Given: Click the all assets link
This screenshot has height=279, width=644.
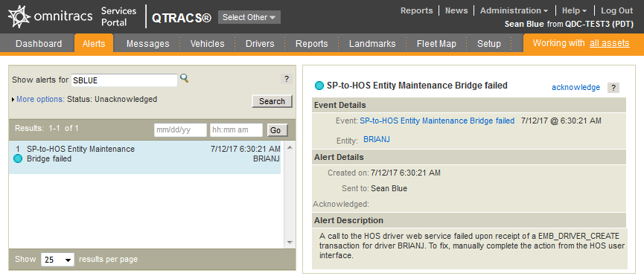Looking at the screenshot, I should pyautogui.click(x=610, y=43).
